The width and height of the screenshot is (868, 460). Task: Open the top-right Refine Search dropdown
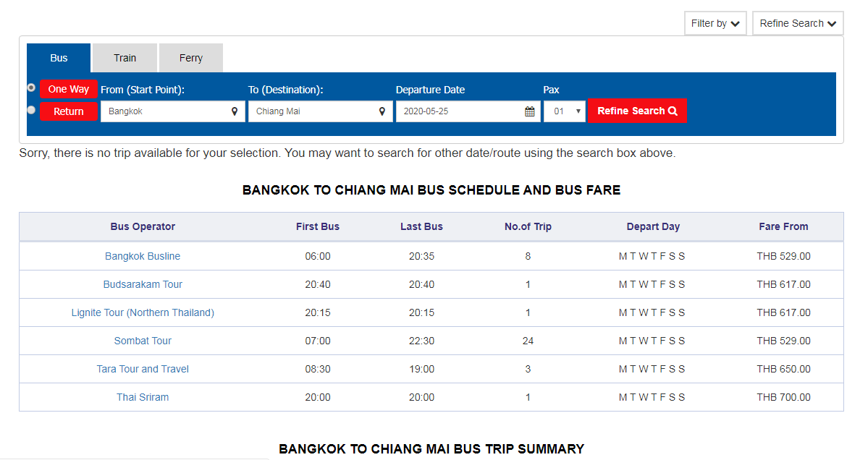[x=797, y=23]
